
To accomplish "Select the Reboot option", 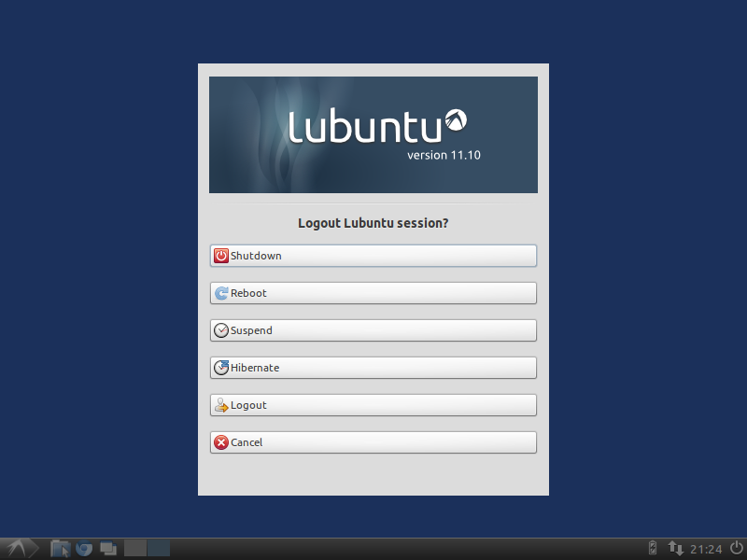I will [373, 293].
